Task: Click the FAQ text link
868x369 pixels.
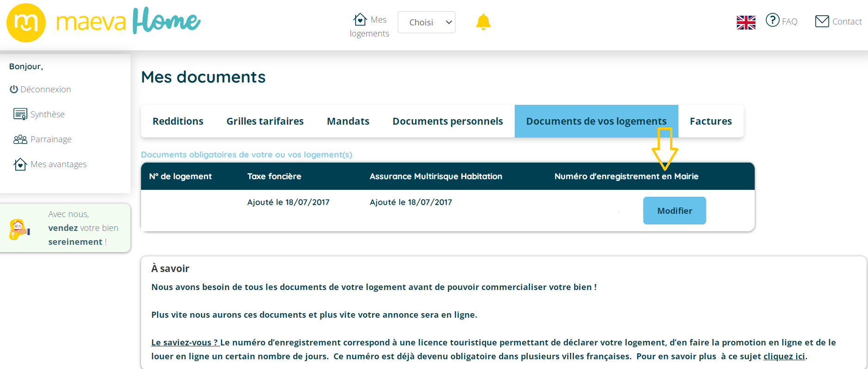Action: point(789,21)
